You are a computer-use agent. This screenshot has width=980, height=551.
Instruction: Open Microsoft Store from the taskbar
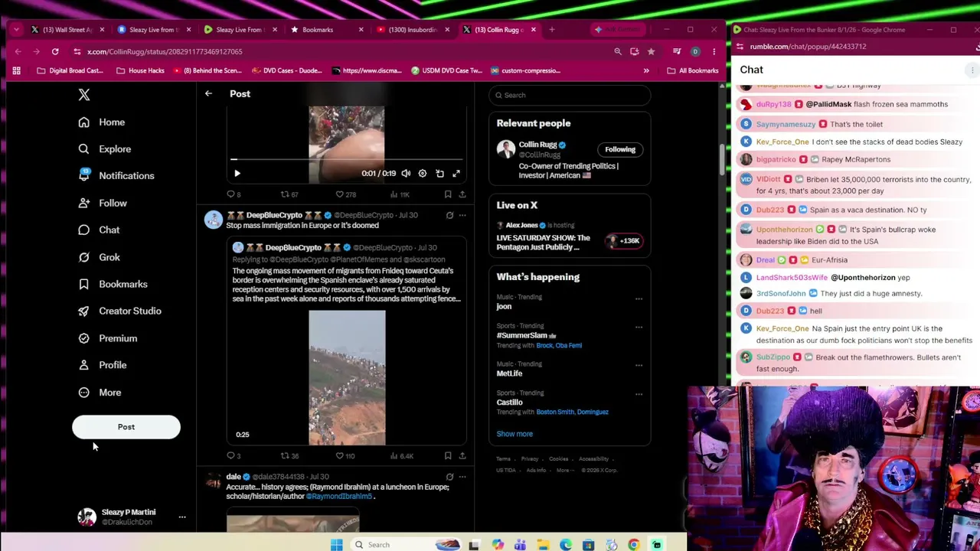(x=588, y=545)
